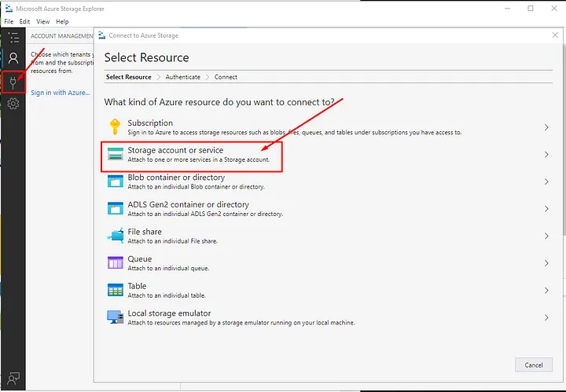Viewport: 566px width, 392px height.
Task: Click the Sign in with Azure link
Action: [x=60, y=93]
